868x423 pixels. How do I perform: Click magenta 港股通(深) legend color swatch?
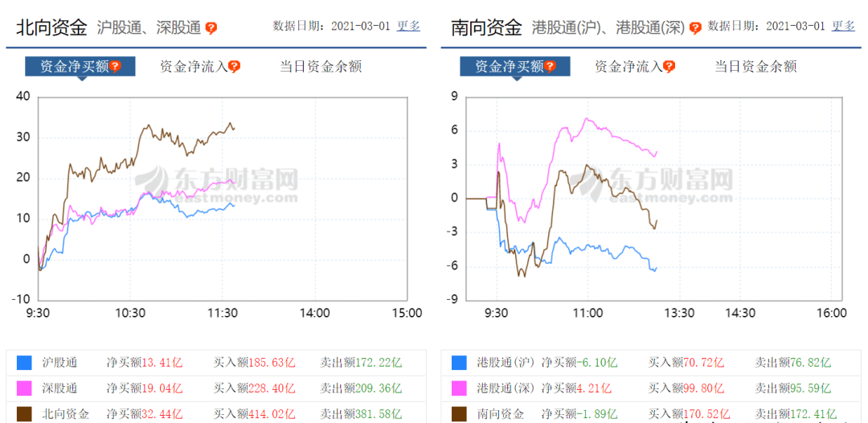[x=459, y=388]
